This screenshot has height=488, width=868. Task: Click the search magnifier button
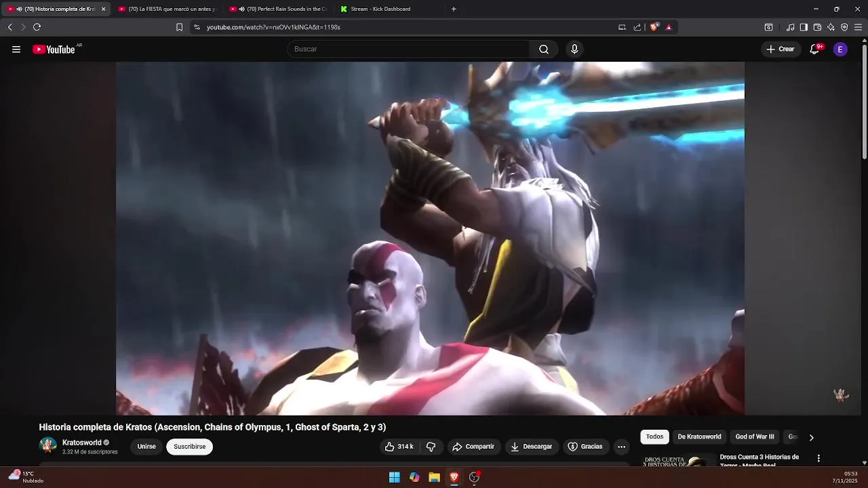pos(544,49)
